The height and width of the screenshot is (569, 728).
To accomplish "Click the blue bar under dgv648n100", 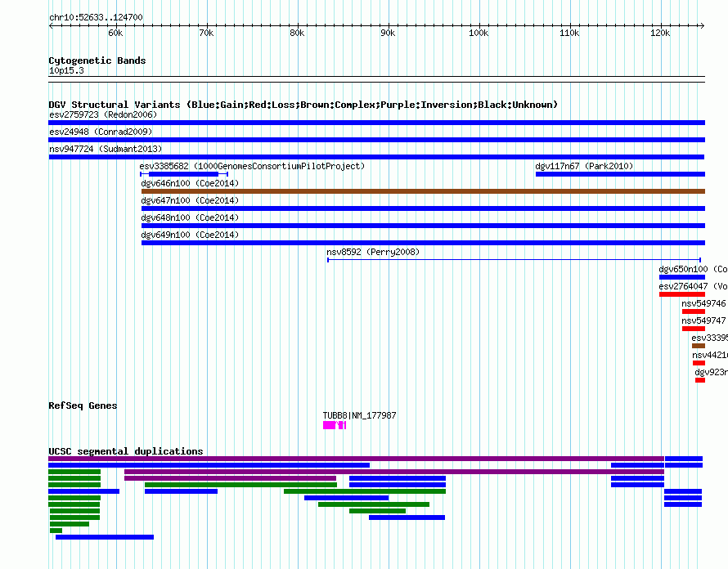I will click(x=424, y=226).
